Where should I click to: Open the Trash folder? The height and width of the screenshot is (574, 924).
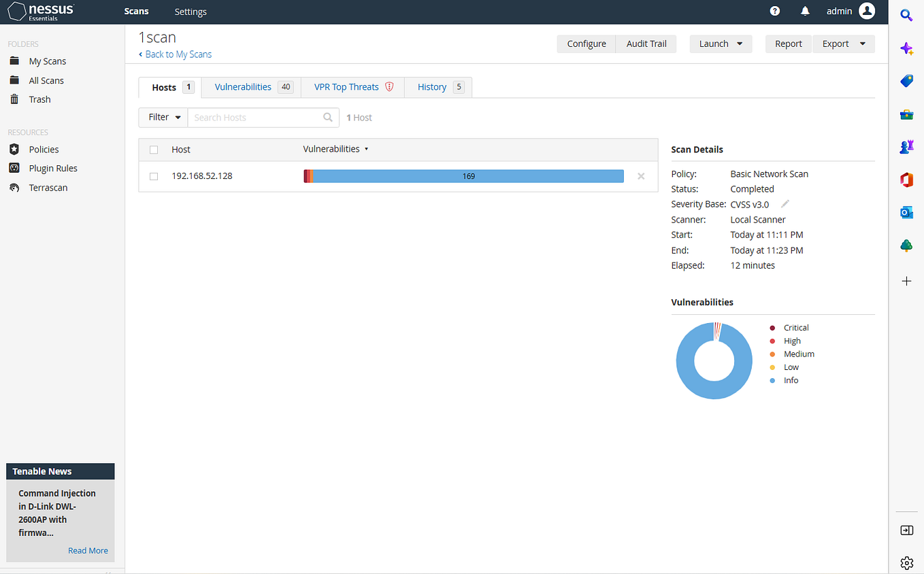click(39, 99)
